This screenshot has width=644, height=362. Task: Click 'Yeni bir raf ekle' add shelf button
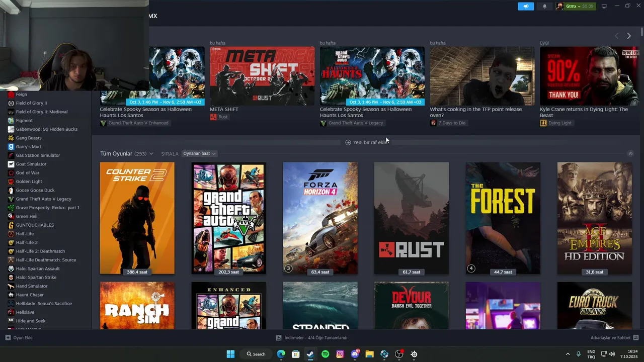[367, 142]
